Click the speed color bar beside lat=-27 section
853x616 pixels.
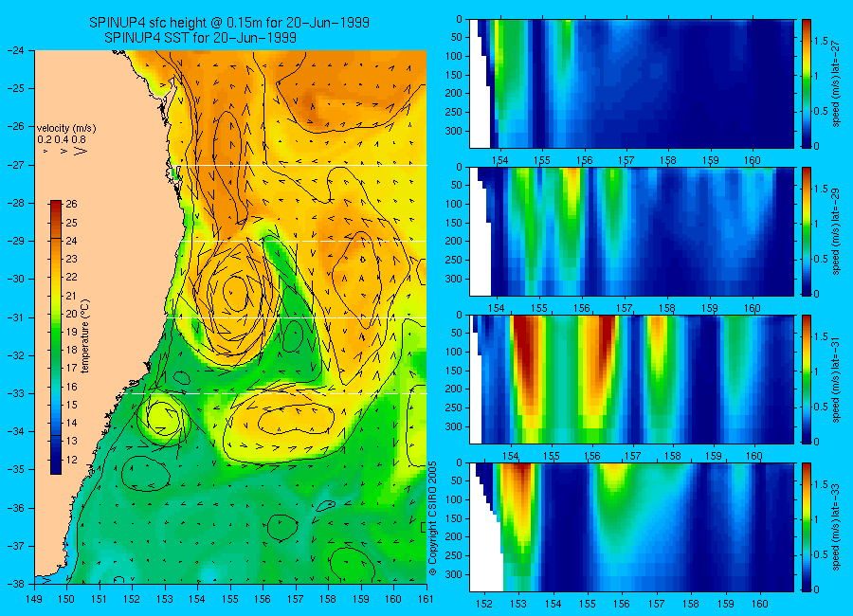[x=807, y=83]
